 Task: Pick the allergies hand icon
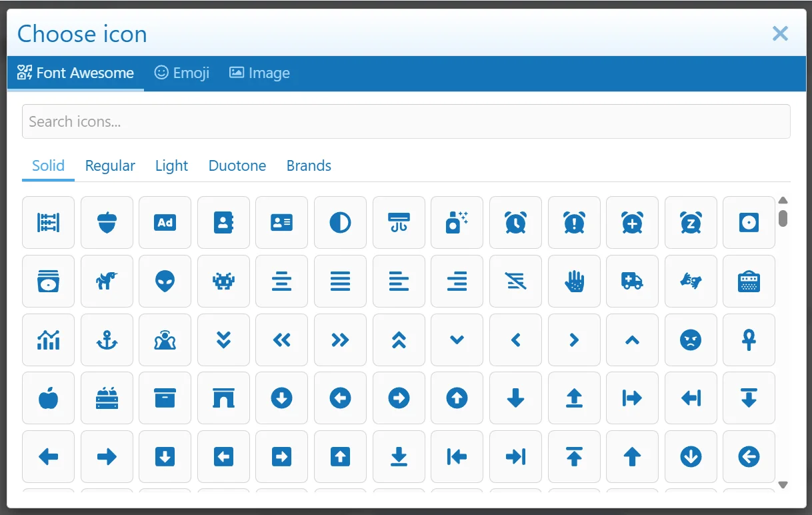(x=574, y=281)
